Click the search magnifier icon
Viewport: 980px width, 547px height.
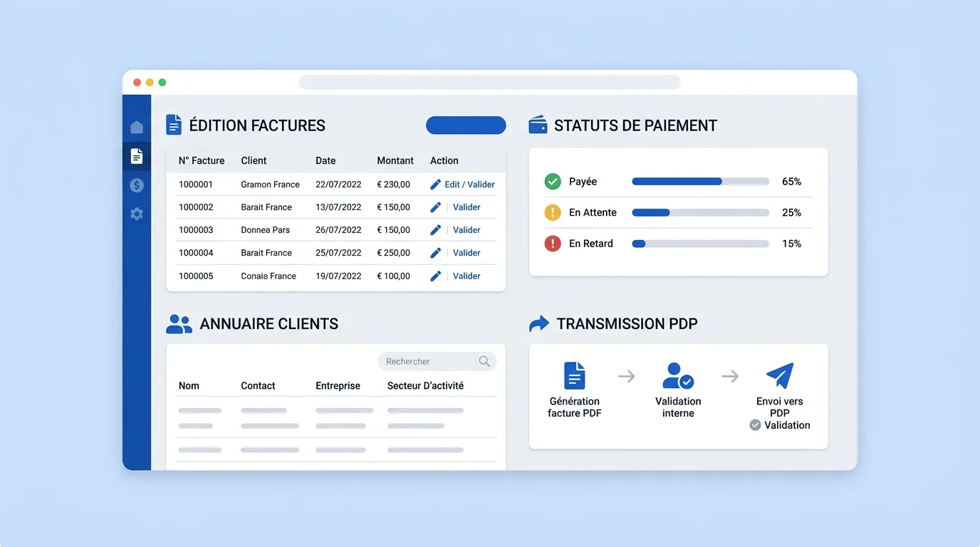click(484, 362)
